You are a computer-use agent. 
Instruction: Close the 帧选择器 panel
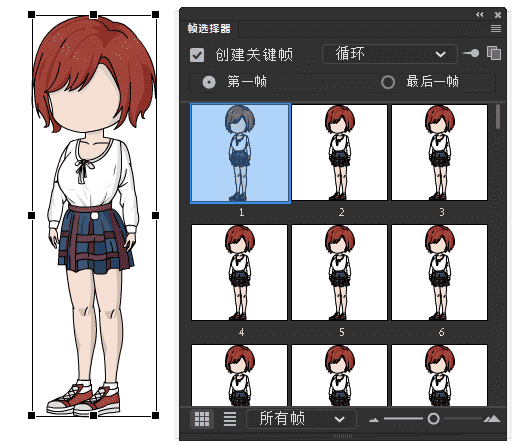[498, 15]
